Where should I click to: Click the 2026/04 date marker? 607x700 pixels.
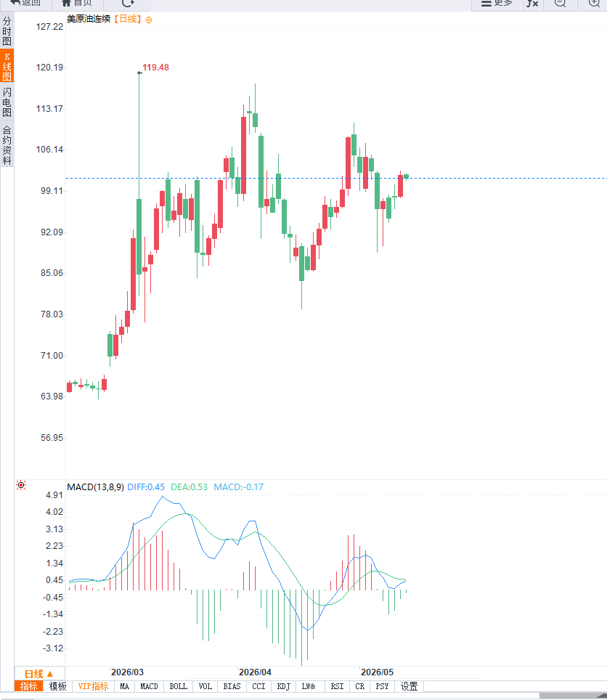(x=255, y=672)
